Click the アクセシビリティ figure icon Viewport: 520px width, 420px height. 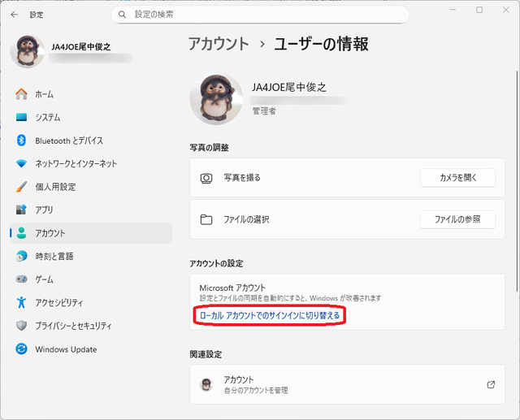22,302
